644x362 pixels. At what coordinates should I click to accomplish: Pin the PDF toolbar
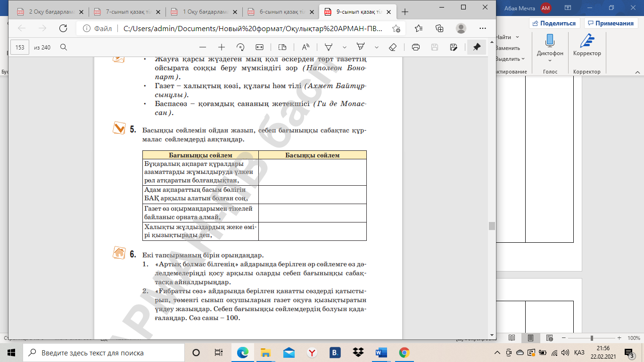(477, 47)
